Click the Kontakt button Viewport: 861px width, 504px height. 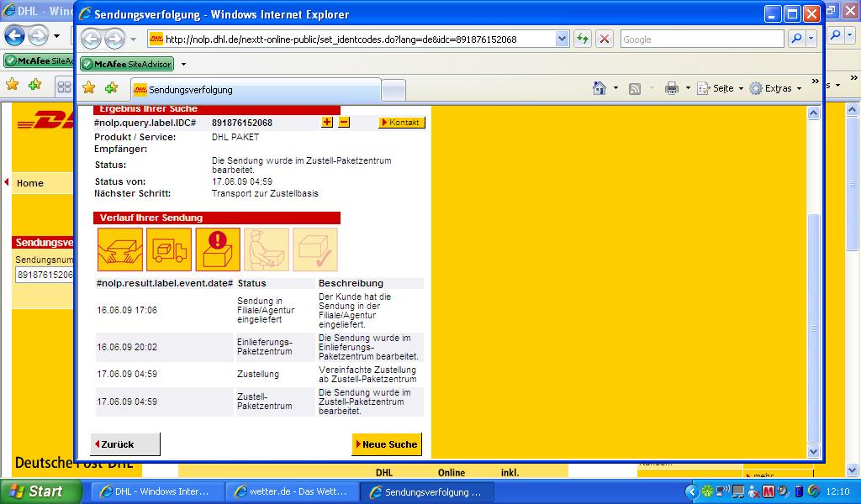tap(401, 123)
